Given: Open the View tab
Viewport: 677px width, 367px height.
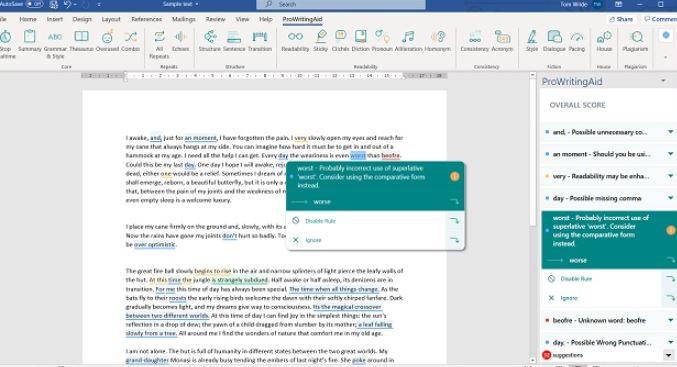Looking at the screenshot, I should click(x=242, y=19).
